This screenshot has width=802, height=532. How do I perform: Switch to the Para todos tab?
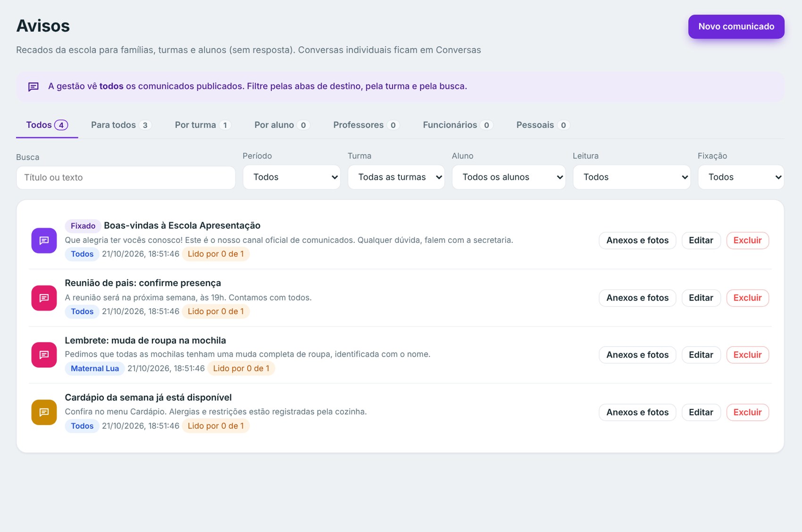[x=121, y=125]
